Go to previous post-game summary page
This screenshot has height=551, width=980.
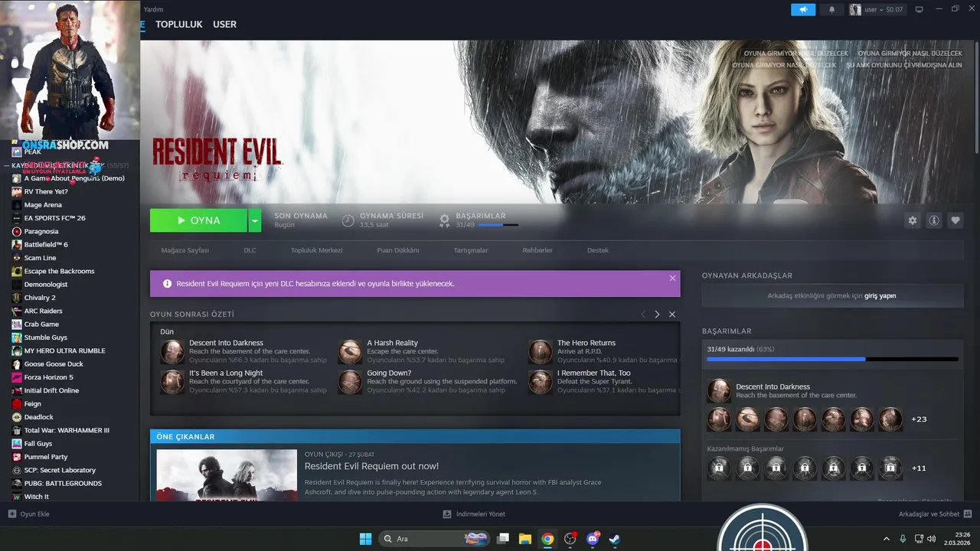[x=643, y=315]
